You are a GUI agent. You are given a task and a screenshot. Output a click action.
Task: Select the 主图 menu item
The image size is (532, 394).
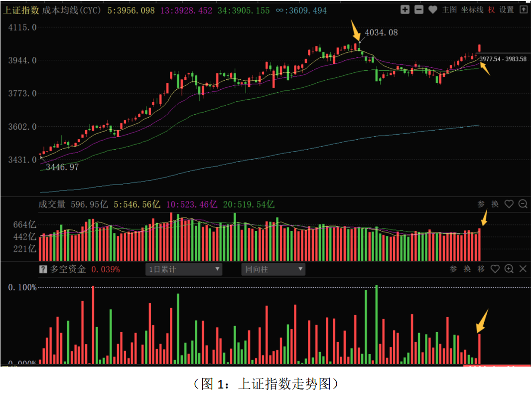point(449,9)
